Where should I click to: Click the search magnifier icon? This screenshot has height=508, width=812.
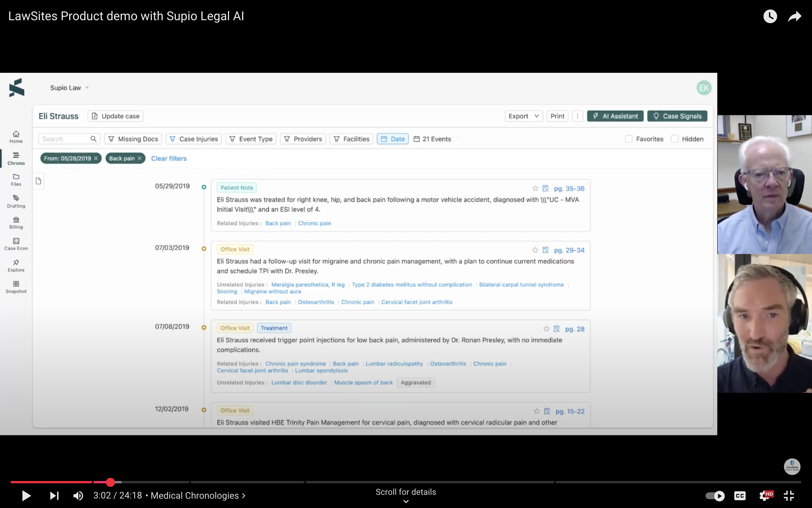coord(93,139)
